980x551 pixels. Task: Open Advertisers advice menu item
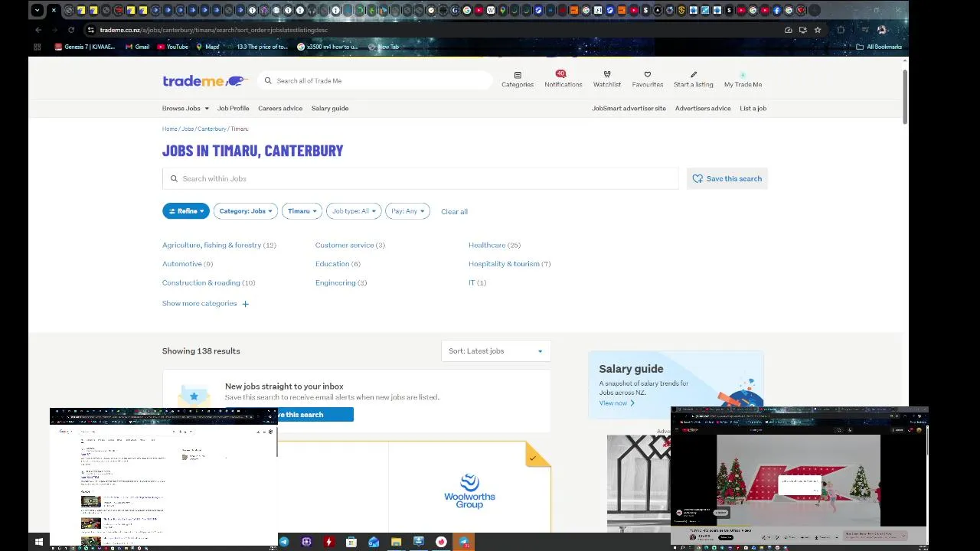click(x=703, y=108)
